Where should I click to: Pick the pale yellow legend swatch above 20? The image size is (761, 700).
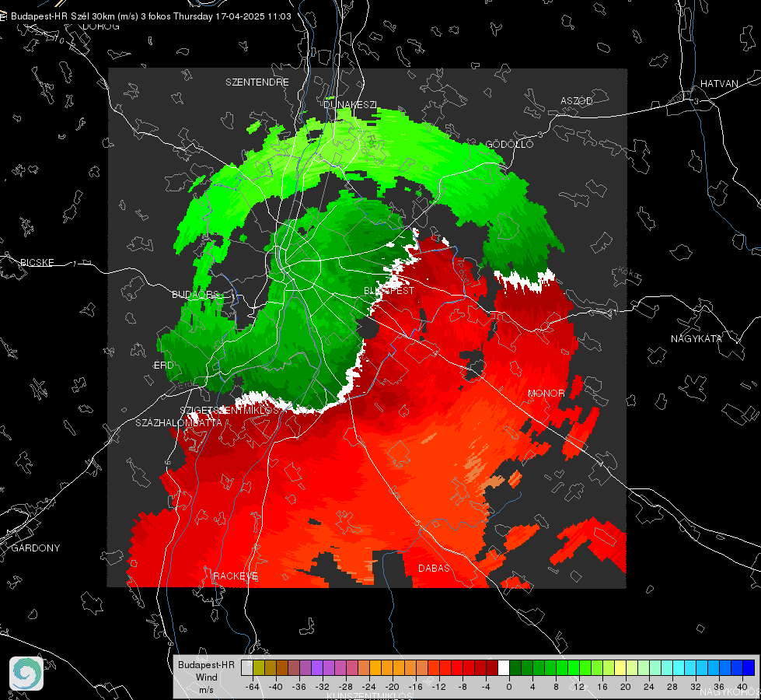620,667
